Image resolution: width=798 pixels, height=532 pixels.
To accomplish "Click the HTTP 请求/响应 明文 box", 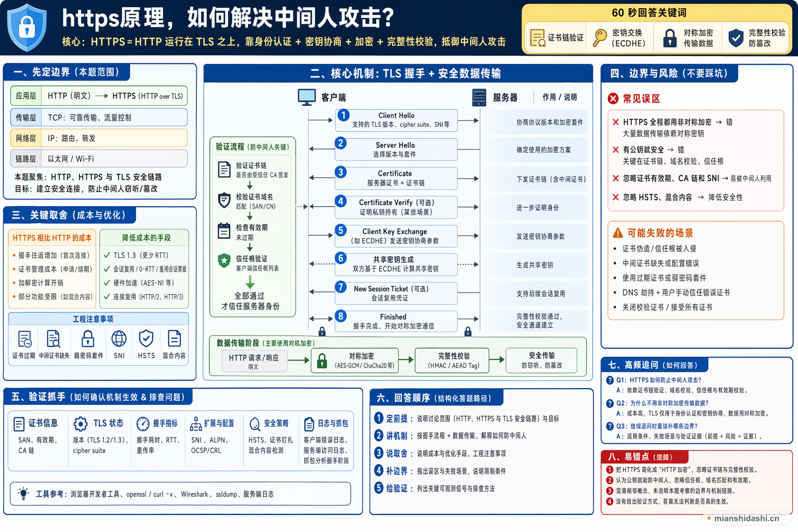I will pos(254,361).
